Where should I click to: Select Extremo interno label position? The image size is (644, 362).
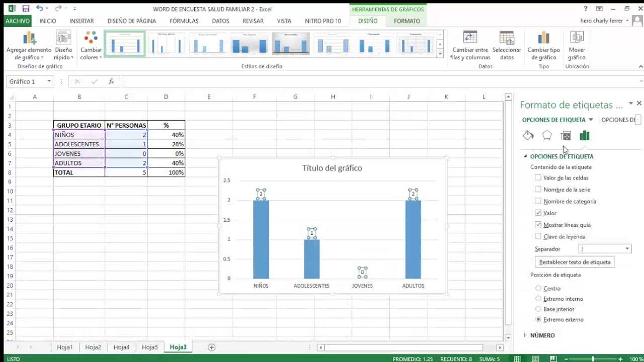tap(538, 299)
